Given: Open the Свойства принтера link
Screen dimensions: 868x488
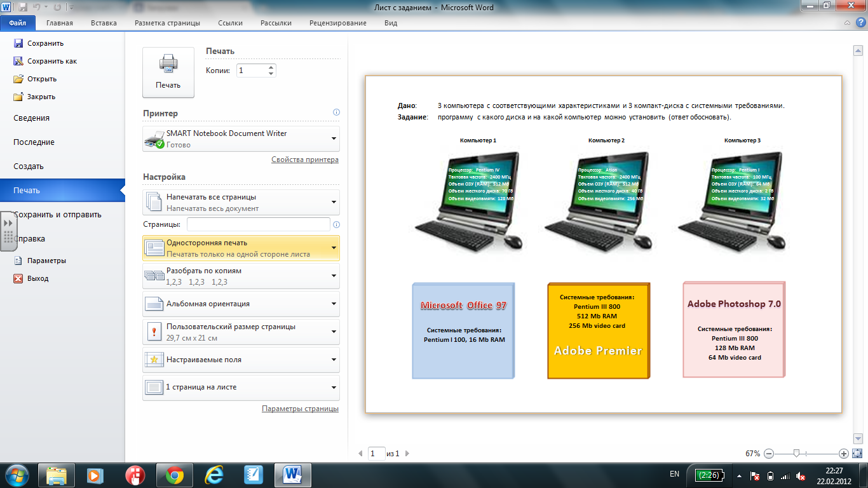Looking at the screenshot, I should (304, 159).
